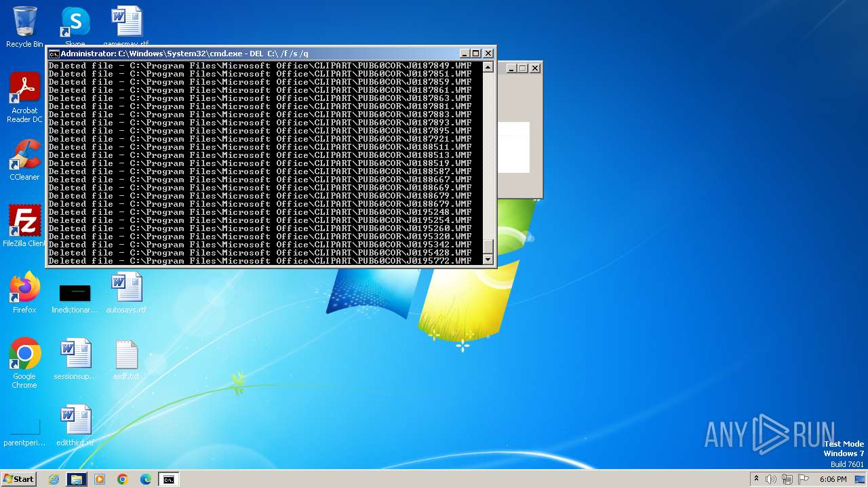Image resolution: width=868 pixels, height=488 pixels.
Task: Open Chrome from the taskbar
Action: pyautogui.click(x=123, y=479)
